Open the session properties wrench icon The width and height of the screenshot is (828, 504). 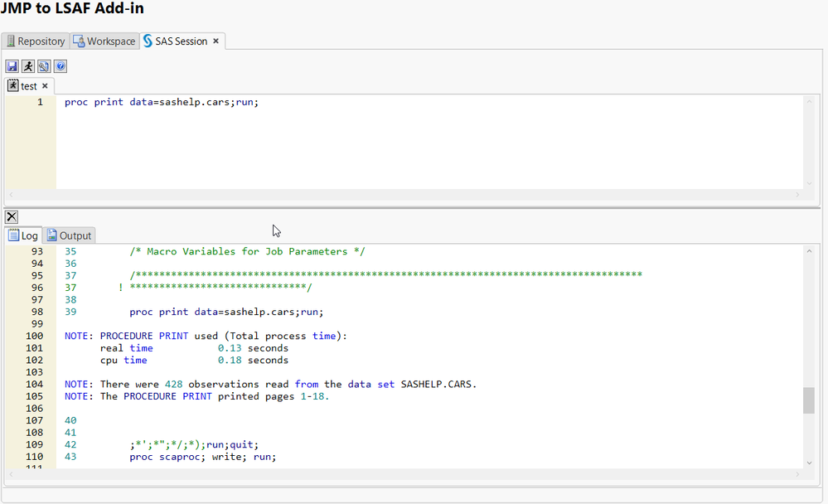point(44,66)
